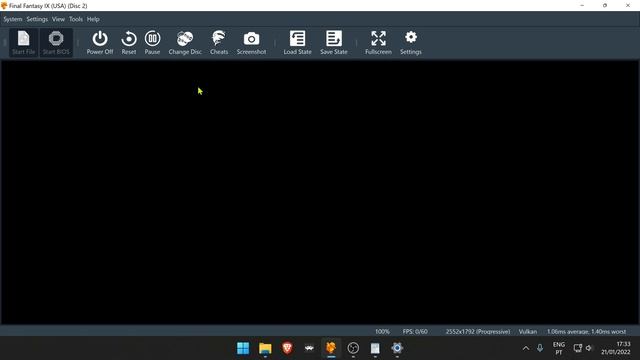The width and height of the screenshot is (640, 360).
Task: Open the View menu
Action: pyautogui.click(x=58, y=19)
